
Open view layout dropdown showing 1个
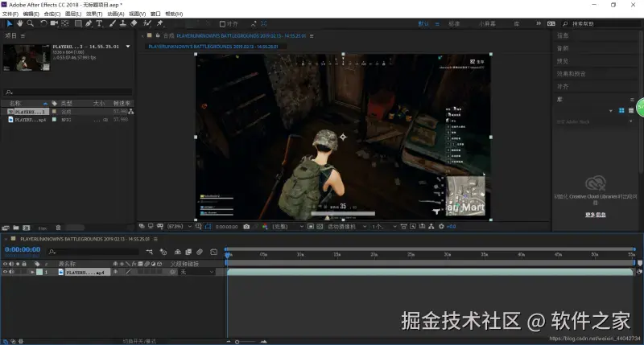pyautogui.click(x=384, y=227)
